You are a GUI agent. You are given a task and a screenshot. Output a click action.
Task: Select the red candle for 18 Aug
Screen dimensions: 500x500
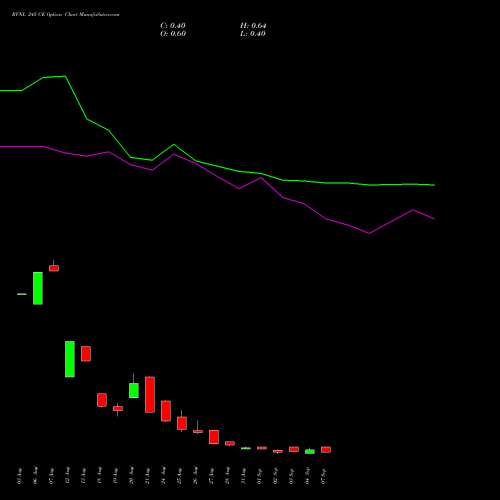pyautogui.click(x=102, y=400)
